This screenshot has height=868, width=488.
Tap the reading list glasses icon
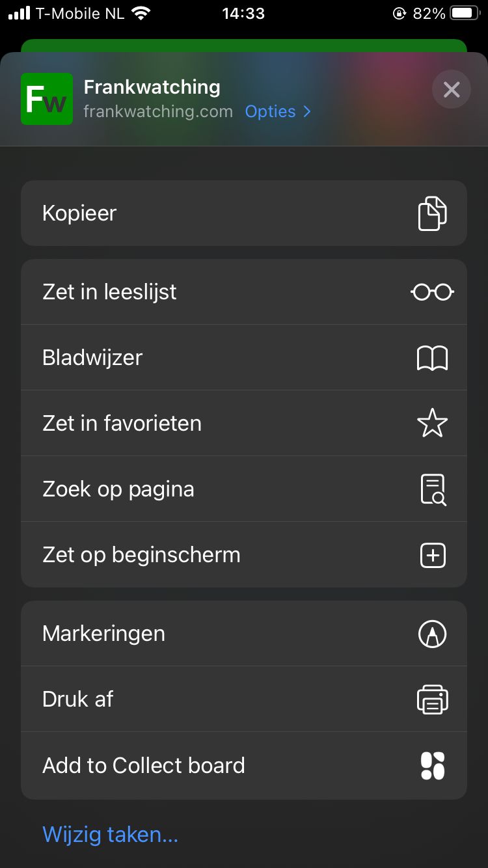(x=432, y=292)
